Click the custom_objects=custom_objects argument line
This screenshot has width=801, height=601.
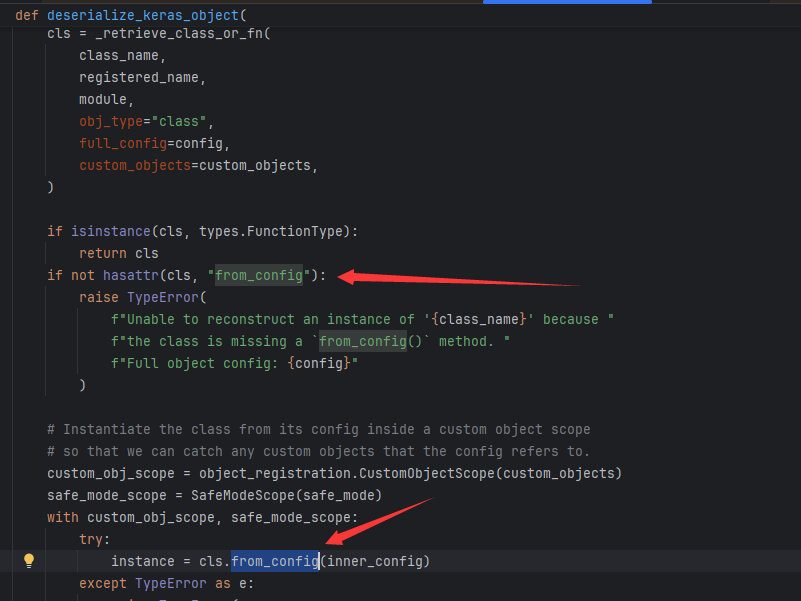pyautogui.click(x=198, y=166)
